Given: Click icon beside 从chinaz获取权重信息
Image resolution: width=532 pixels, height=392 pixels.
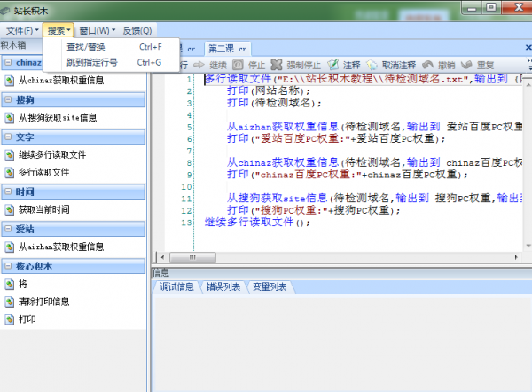Looking at the screenshot, I should pos(9,81).
